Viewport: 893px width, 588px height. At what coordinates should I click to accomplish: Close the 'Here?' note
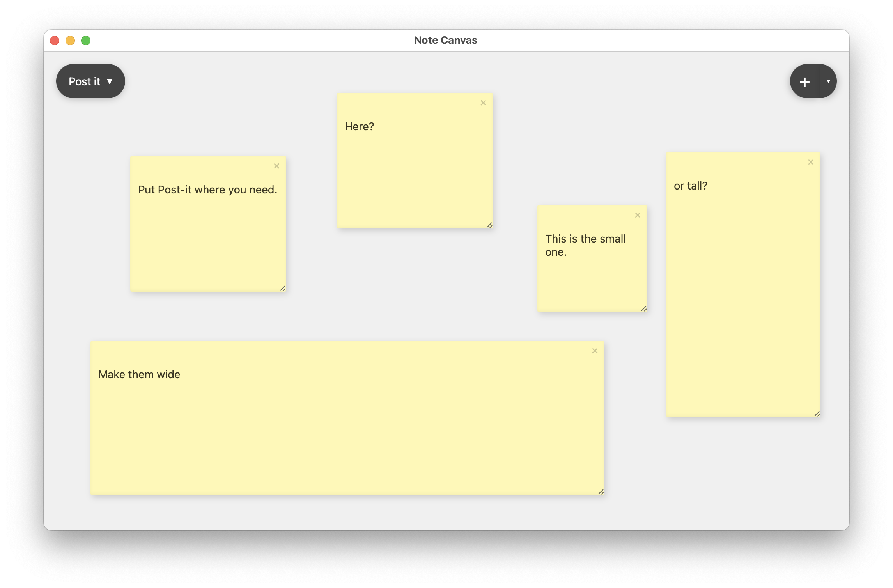click(x=483, y=103)
